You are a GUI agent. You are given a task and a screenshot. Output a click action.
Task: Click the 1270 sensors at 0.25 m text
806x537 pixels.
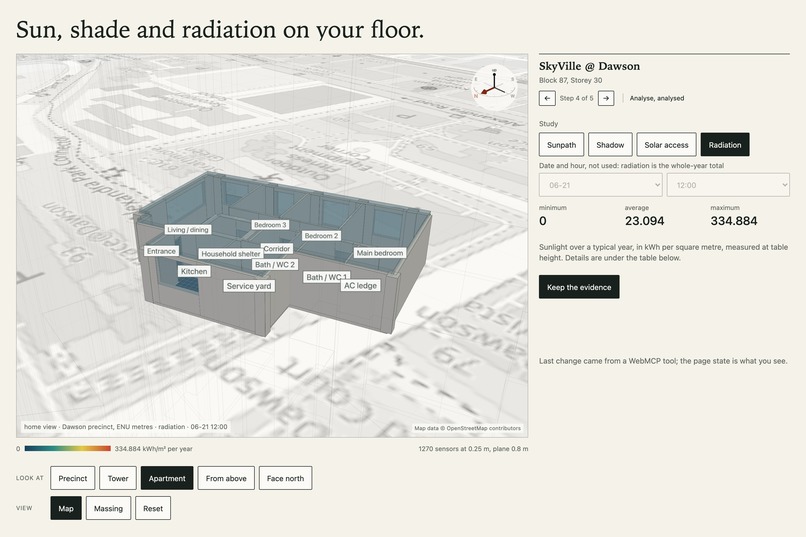point(473,449)
